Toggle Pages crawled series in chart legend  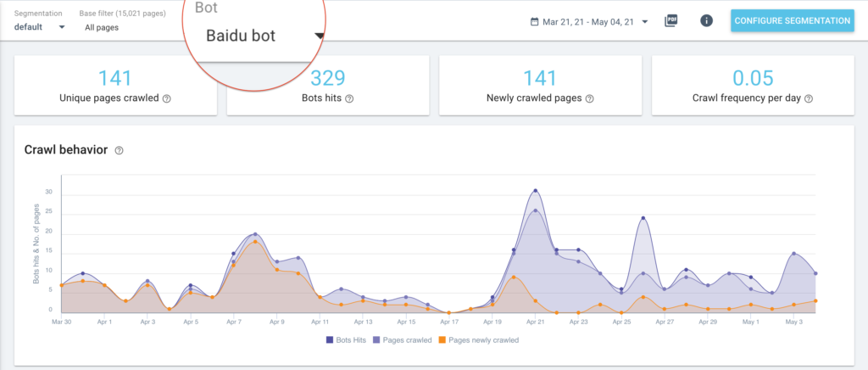403,340
